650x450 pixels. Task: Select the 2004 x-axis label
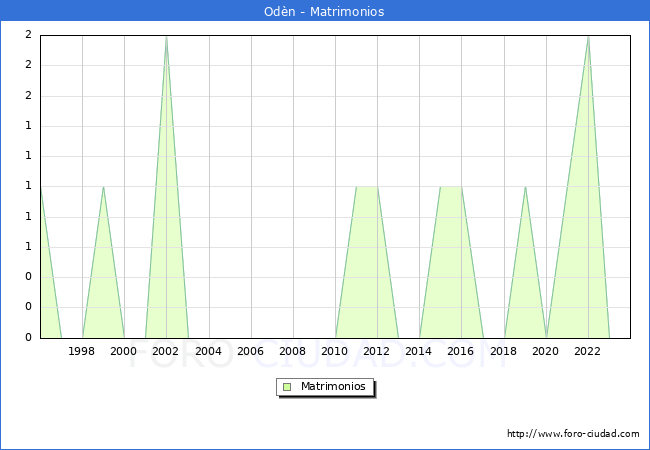point(208,351)
